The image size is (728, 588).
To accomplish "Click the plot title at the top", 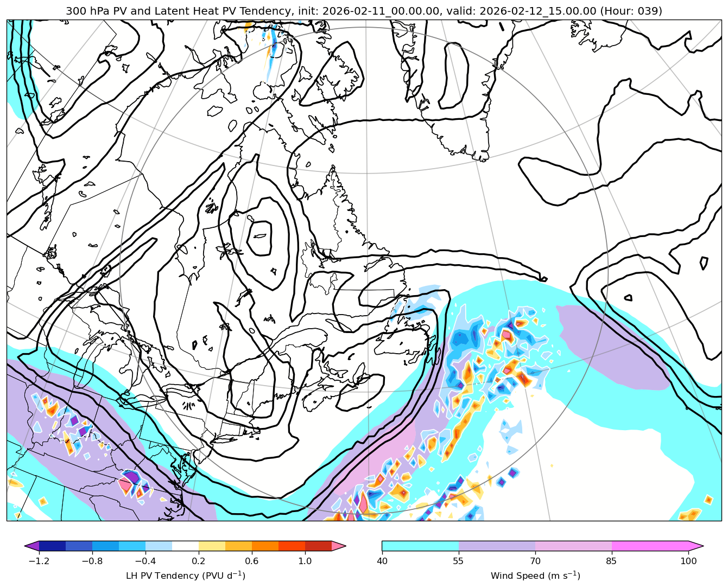I will click(364, 11).
